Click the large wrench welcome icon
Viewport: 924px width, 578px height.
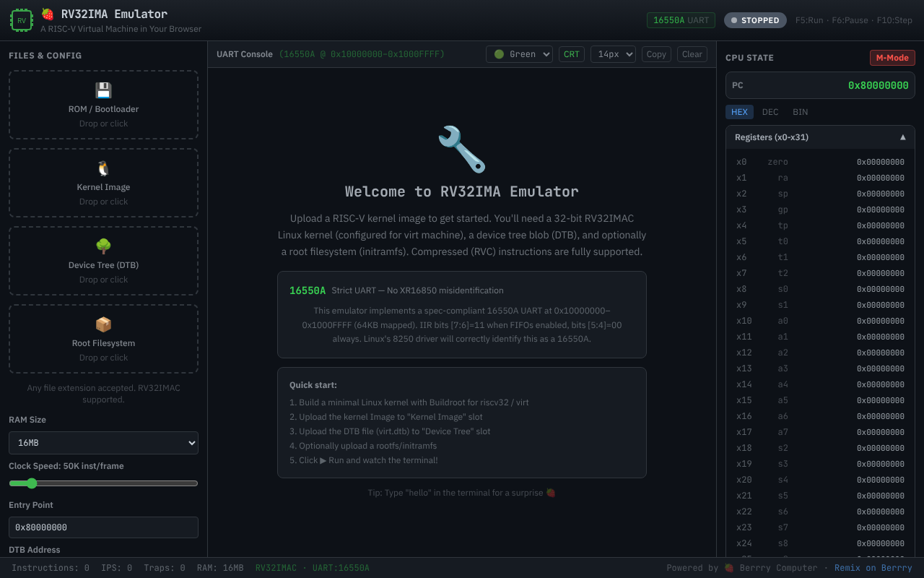(x=462, y=149)
